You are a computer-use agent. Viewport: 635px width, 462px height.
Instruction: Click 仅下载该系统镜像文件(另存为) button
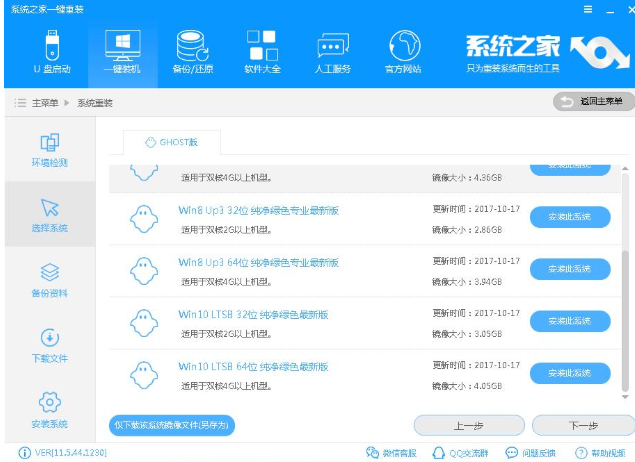coord(172,425)
